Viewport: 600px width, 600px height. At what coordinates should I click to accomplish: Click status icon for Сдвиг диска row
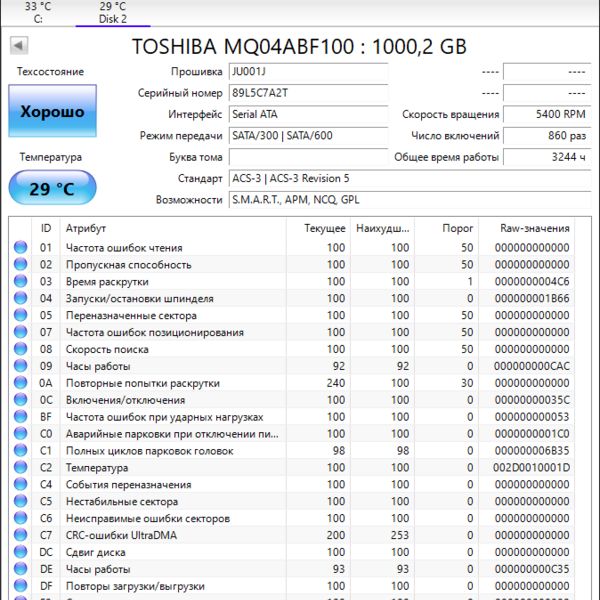[x=21, y=552]
